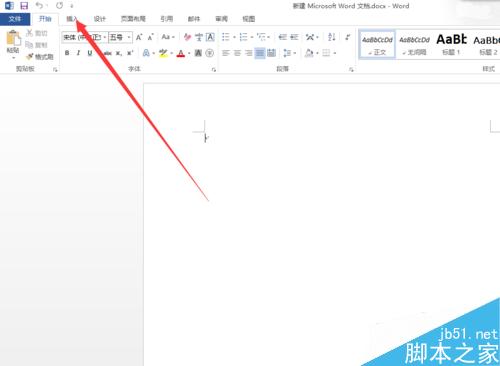
Task: Toggle italic formatting
Action: point(78,53)
